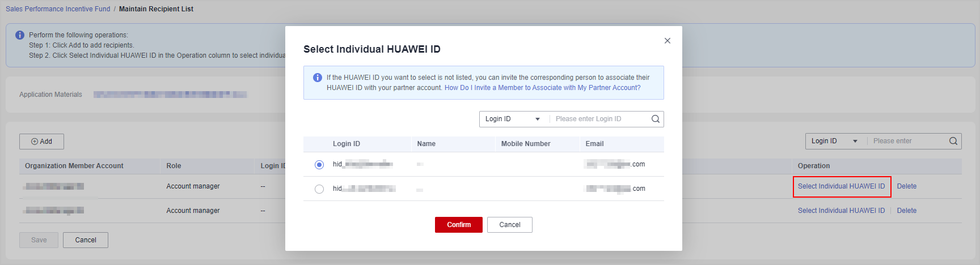Click Cancel in the dialog

509,225
